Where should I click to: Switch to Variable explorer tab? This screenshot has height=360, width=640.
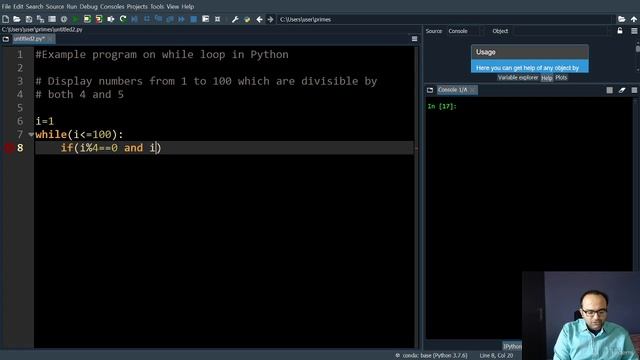(x=518, y=78)
